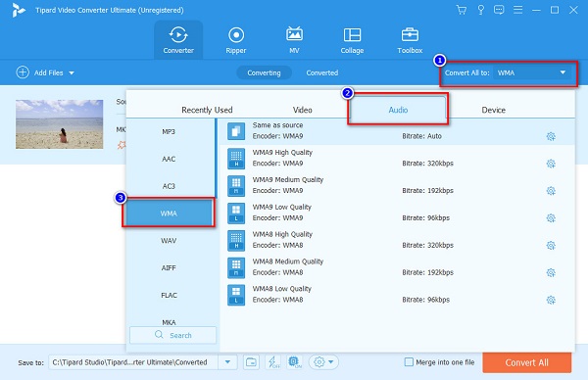
Task: Choose the WMA8 High Quality preset
Action: [397, 240]
